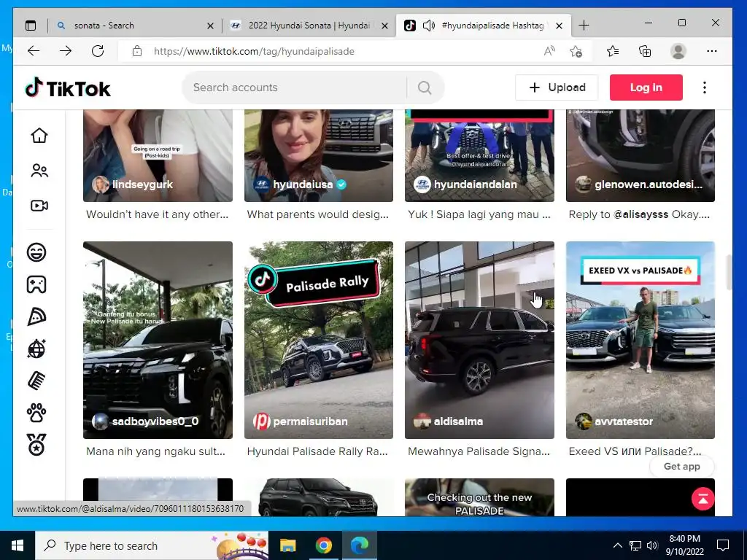Image resolution: width=747 pixels, height=560 pixels.
Task: Open the browser profile avatar
Action: 678,51
